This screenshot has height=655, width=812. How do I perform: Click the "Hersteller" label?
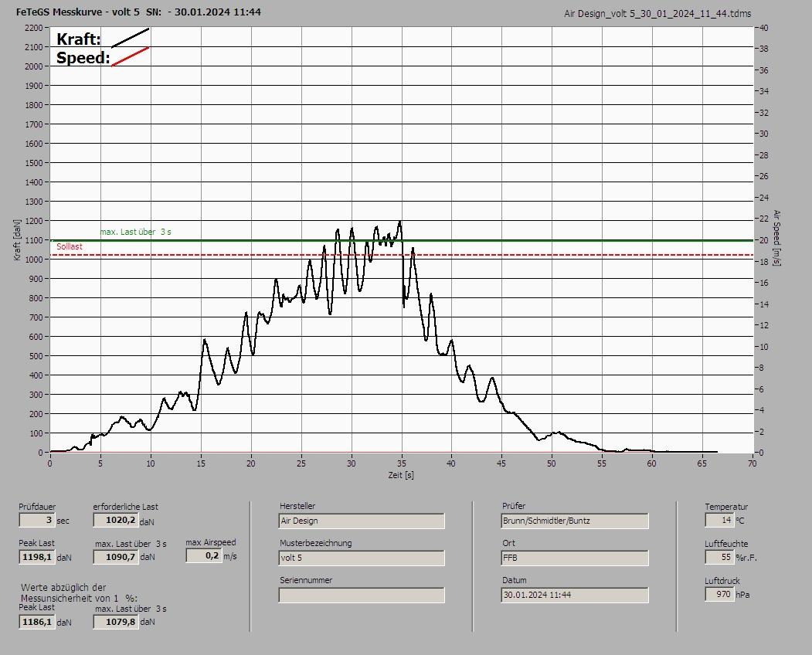pyautogui.click(x=297, y=506)
